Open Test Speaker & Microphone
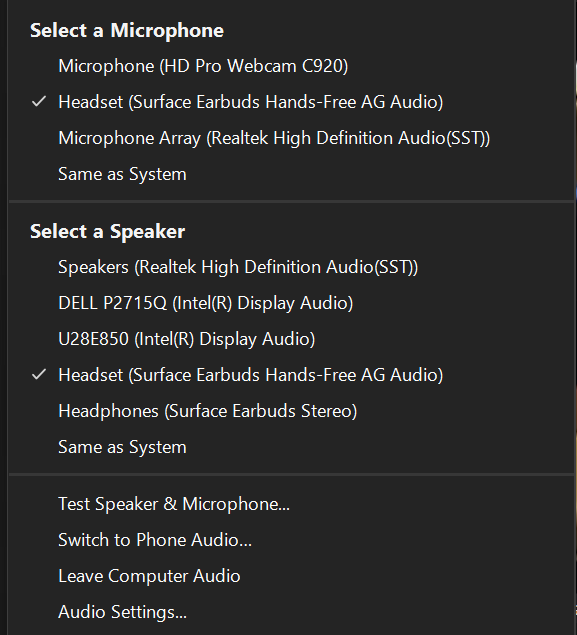 click(x=290, y=504)
